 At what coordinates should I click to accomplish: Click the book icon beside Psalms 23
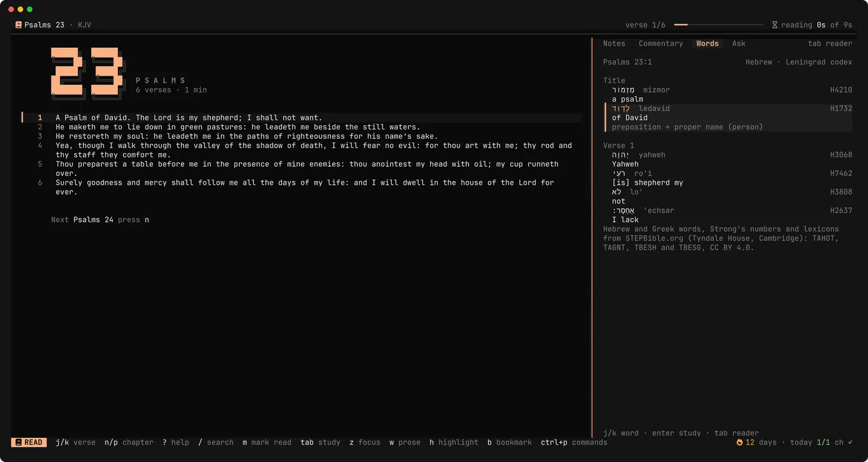click(19, 25)
